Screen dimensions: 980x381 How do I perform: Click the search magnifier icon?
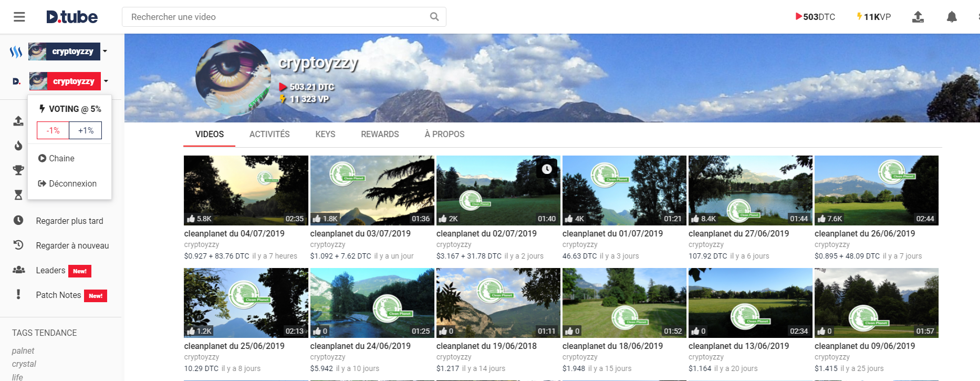434,17
